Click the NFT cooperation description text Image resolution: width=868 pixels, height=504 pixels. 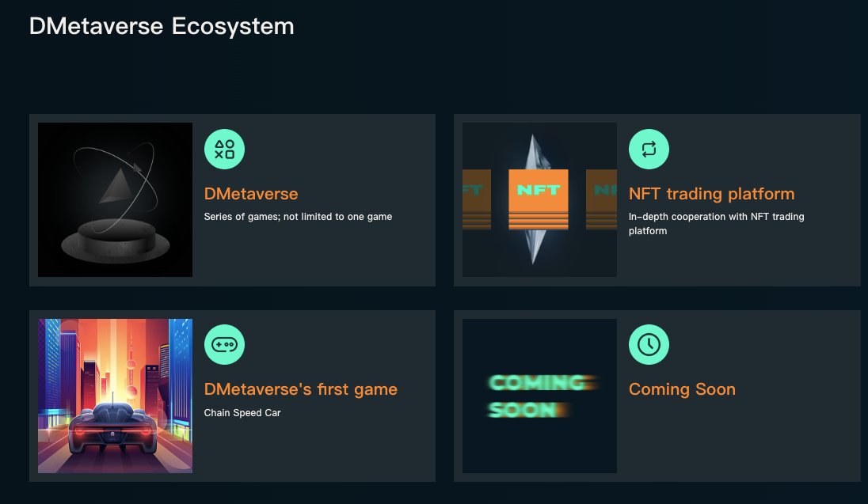coord(715,223)
